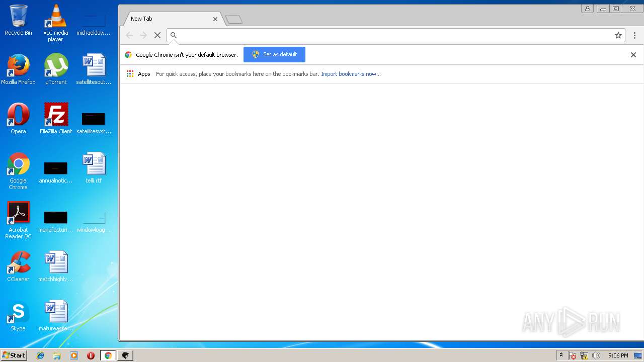Open a new tab with tab button
The width and height of the screenshot is (644, 362).
click(x=234, y=20)
